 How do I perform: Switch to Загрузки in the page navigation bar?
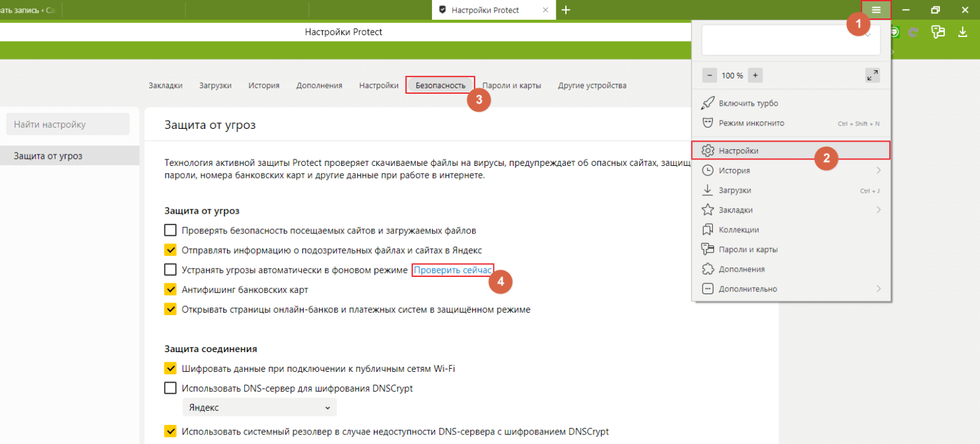click(215, 85)
